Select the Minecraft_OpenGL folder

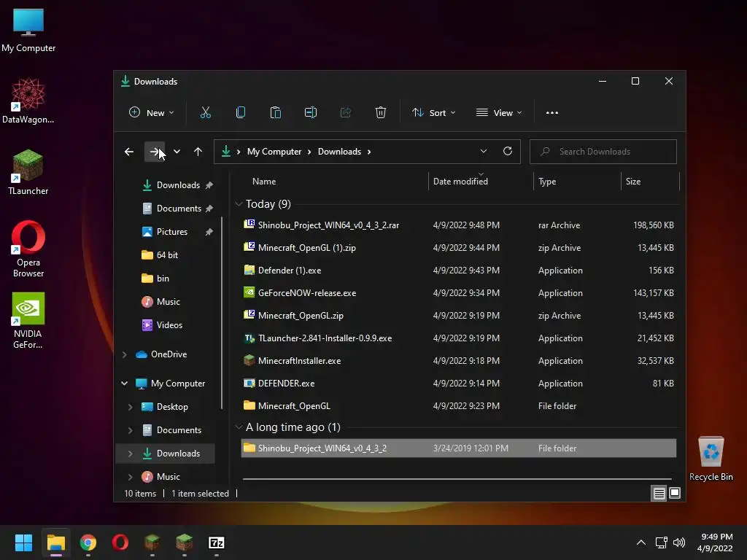(x=459, y=405)
